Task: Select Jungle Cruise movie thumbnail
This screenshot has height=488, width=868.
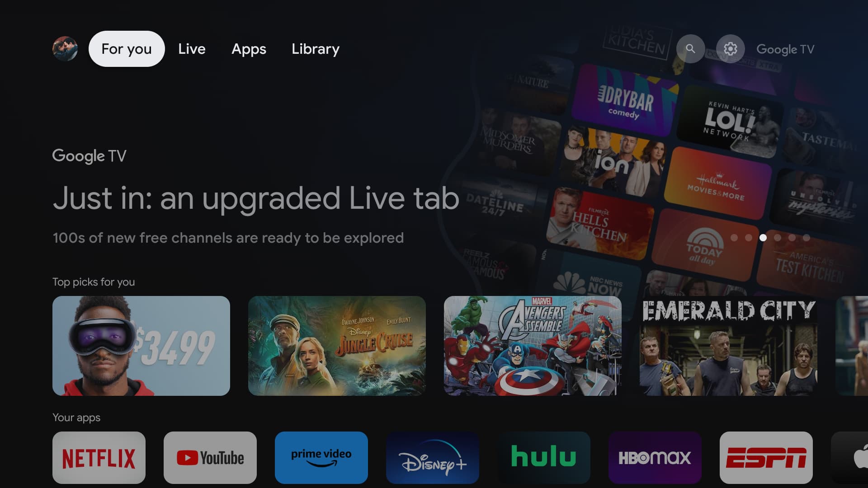Action: click(337, 346)
